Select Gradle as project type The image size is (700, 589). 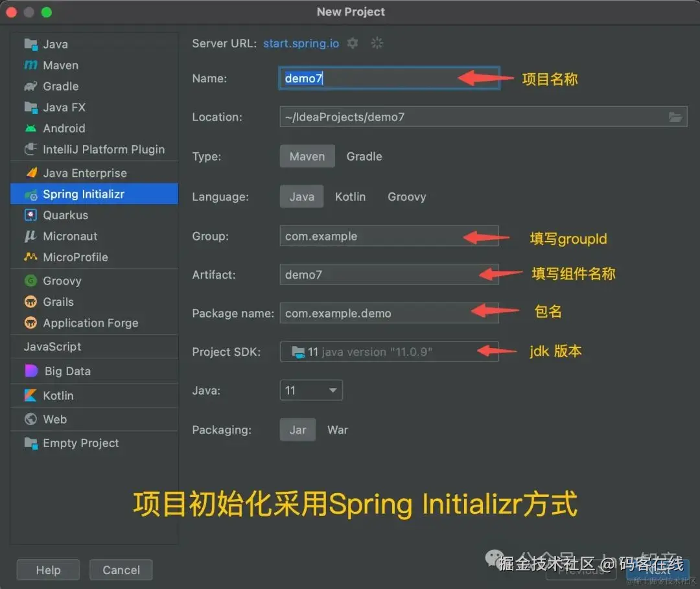pos(364,156)
